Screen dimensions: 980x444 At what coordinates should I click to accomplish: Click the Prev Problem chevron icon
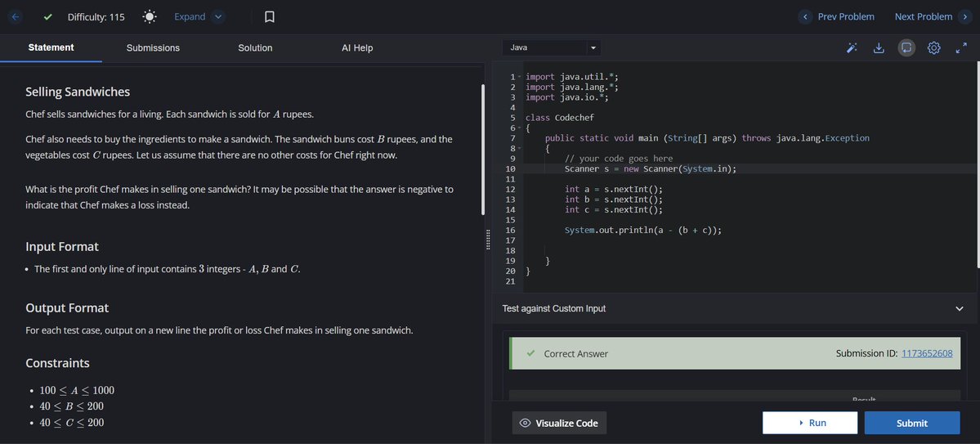pyautogui.click(x=805, y=17)
